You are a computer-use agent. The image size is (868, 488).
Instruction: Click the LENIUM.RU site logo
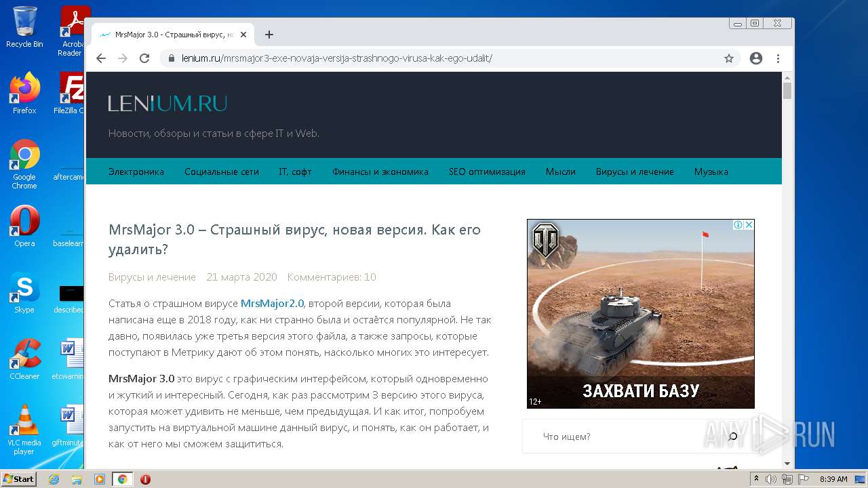click(167, 104)
